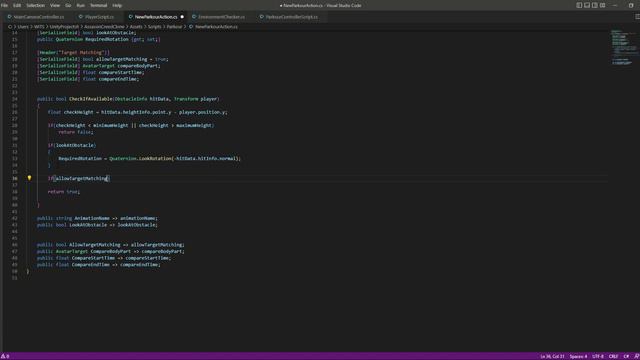Open the Edit menu
This screenshot has width=640, height=360.
pyautogui.click(x=17, y=5)
